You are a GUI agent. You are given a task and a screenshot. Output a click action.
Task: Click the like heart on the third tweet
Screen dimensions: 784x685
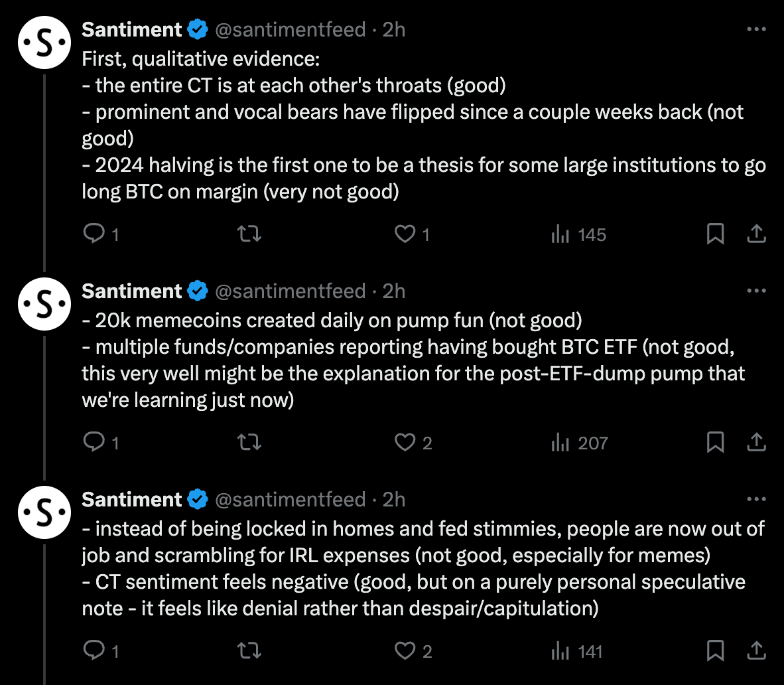point(405,651)
